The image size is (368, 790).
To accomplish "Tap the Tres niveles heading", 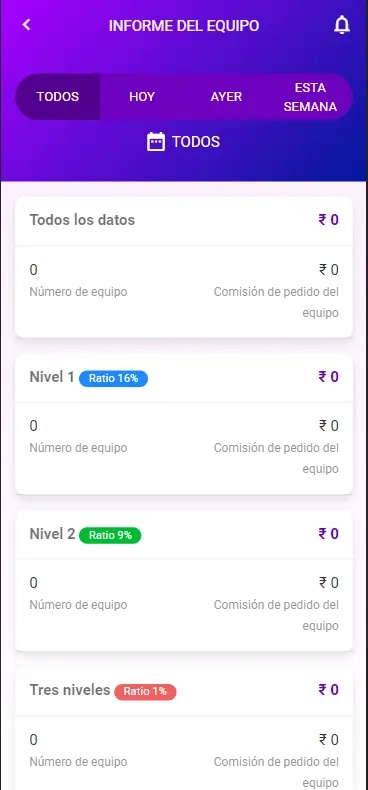I will click(70, 690).
